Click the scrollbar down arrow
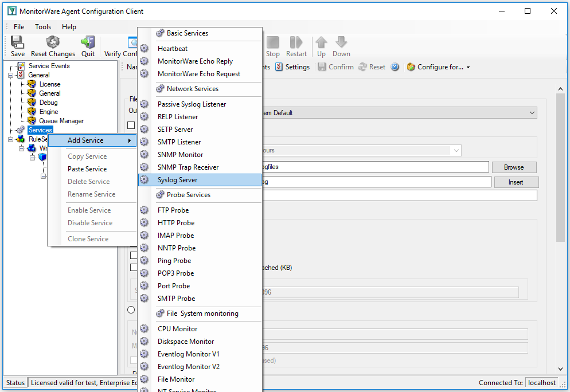Image resolution: width=570 pixels, height=392 pixels. click(560, 369)
